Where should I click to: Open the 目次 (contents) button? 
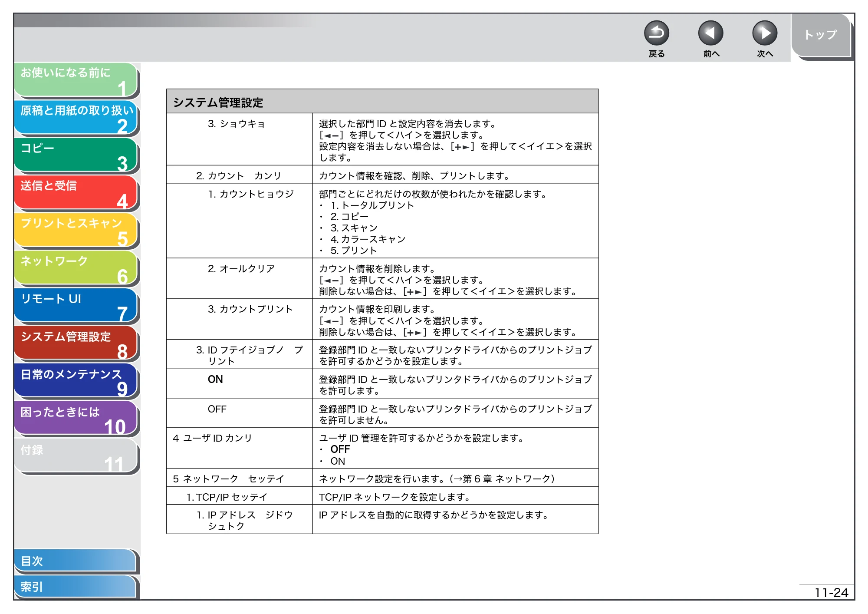75,561
